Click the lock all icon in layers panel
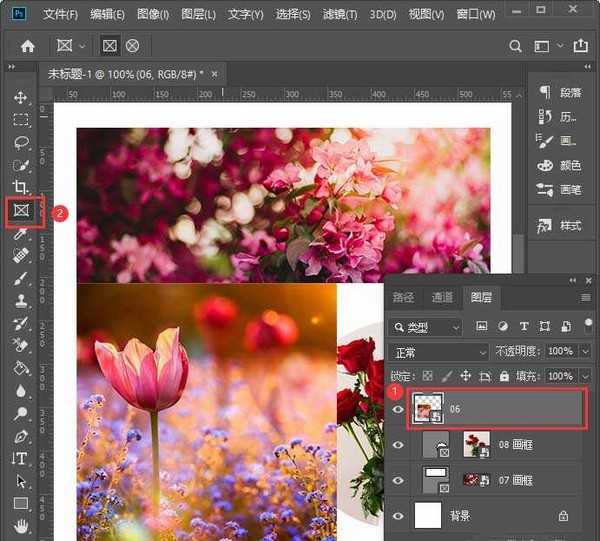 coord(505,376)
